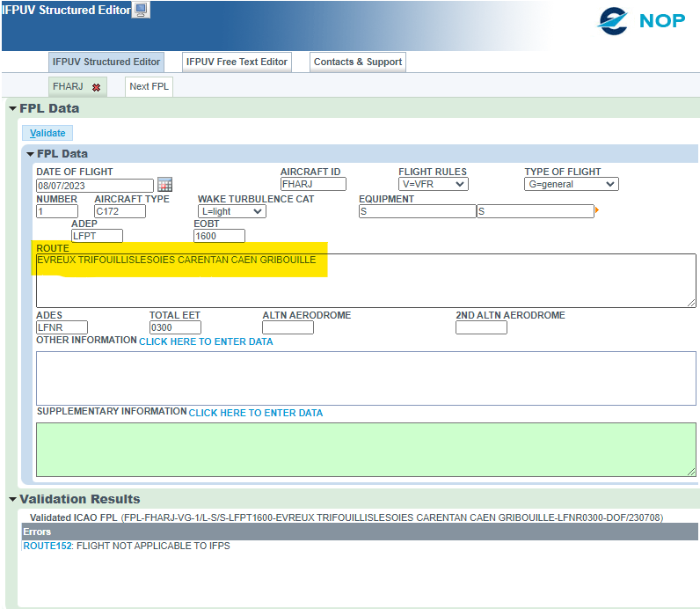Viewport: 700px width, 609px height.
Task: Click the NOP logo
Action: [x=641, y=20]
